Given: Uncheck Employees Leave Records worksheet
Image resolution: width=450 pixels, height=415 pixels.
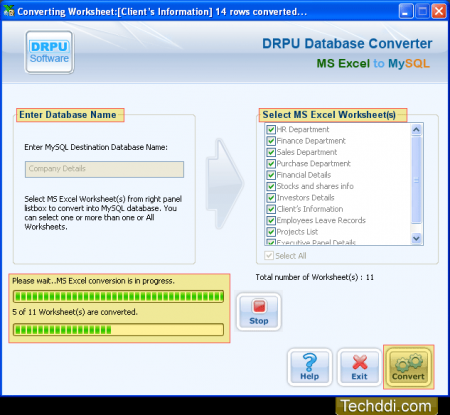Looking at the screenshot, I should coord(271,220).
